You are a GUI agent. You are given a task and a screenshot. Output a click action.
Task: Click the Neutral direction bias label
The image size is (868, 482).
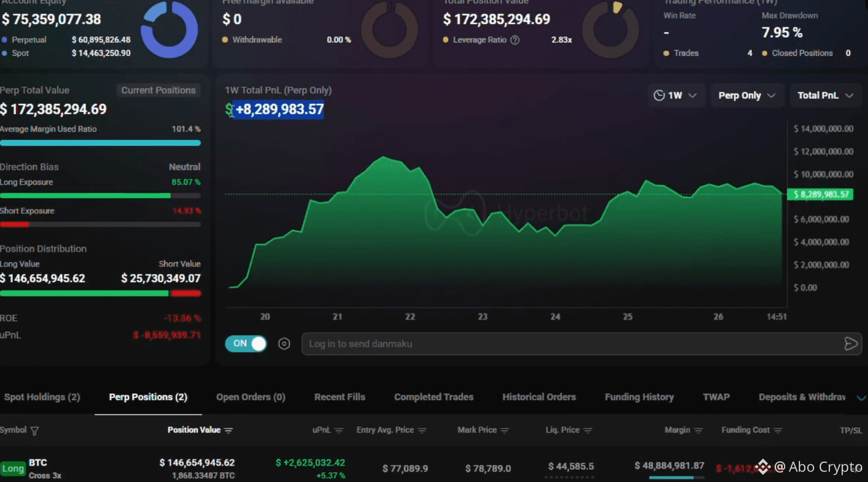185,167
